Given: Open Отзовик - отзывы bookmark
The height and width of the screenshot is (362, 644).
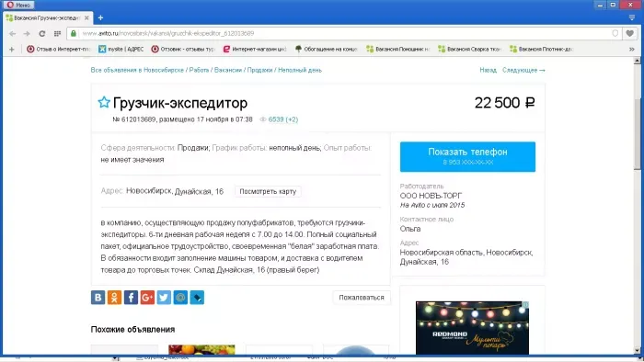Looking at the screenshot, I should tap(183, 49).
